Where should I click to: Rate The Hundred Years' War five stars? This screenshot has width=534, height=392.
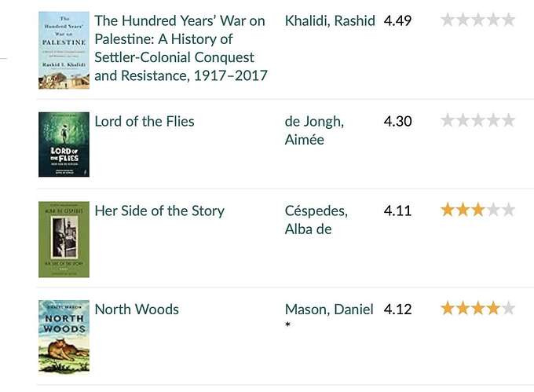[508, 20]
